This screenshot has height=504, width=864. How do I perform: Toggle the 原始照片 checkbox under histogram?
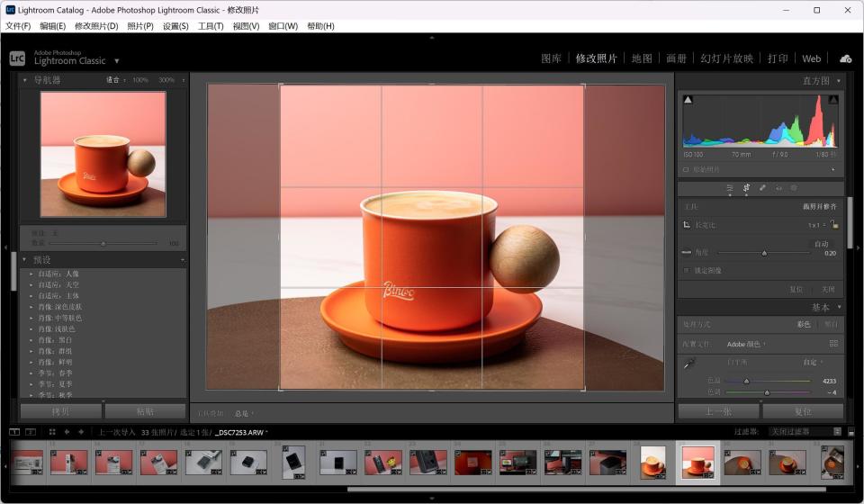(686, 170)
